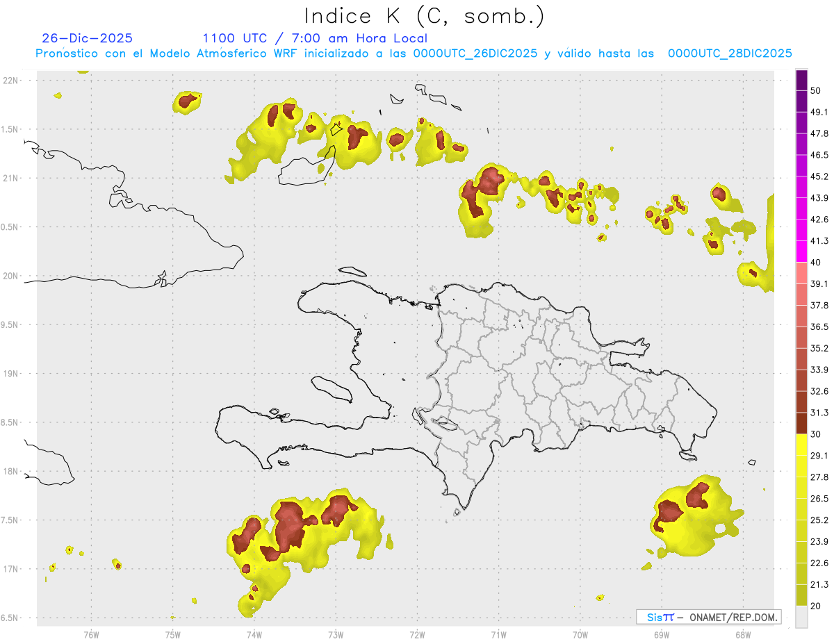Click the yellow color-scale segment between 29.1 and 30
Viewport: 834px width, 644px height.
click(801, 445)
